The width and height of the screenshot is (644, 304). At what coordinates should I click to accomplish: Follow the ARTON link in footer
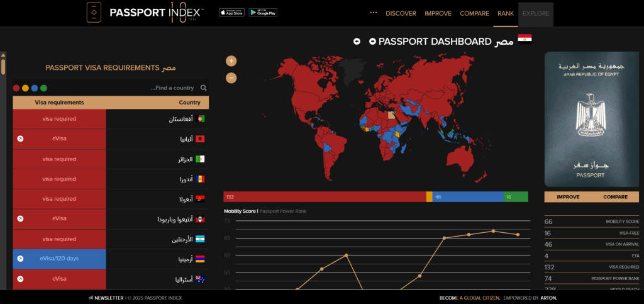(x=548, y=298)
